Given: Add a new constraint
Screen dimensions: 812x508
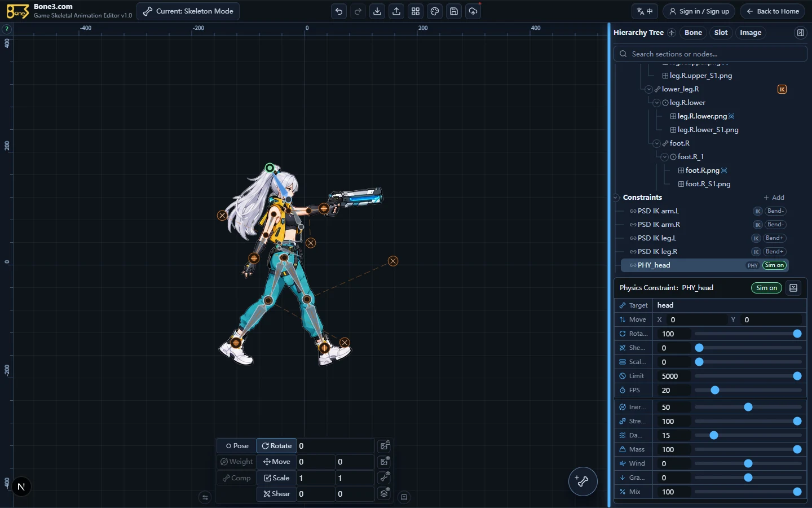Looking at the screenshot, I should pyautogui.click(x=774, y=198).
